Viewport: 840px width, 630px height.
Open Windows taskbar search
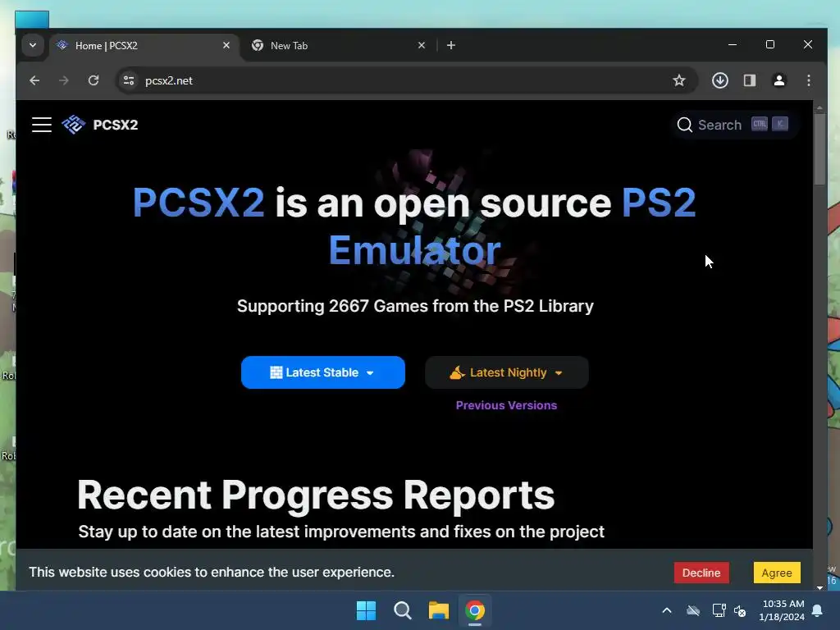(402, 610)
